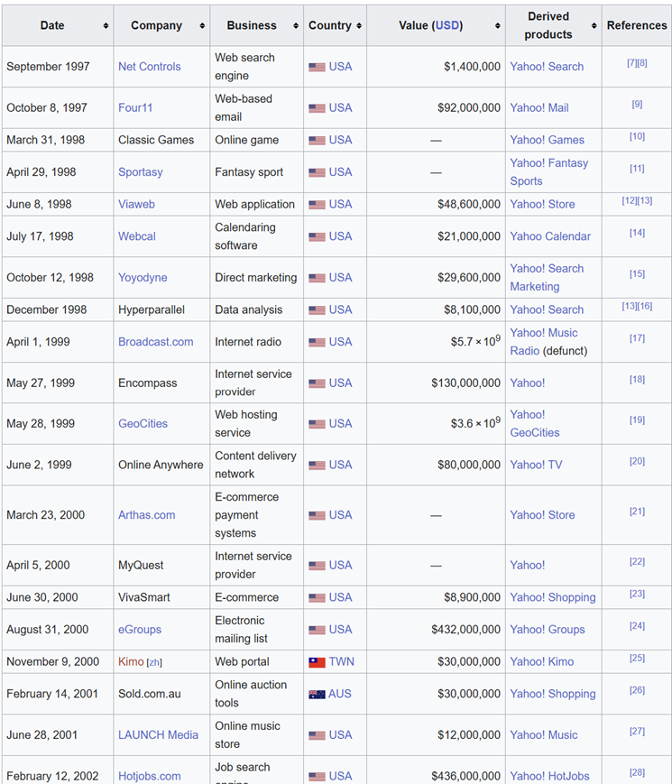Open USA link in Viaweb row
The image size is (672, 784).
pyautogui.click(x=340, y=204)
